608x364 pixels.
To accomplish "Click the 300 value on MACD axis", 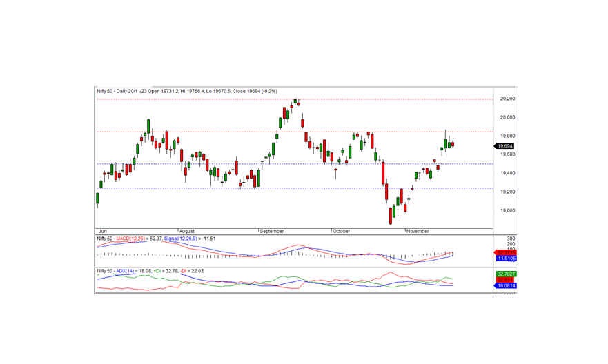I will pos(510,238).
